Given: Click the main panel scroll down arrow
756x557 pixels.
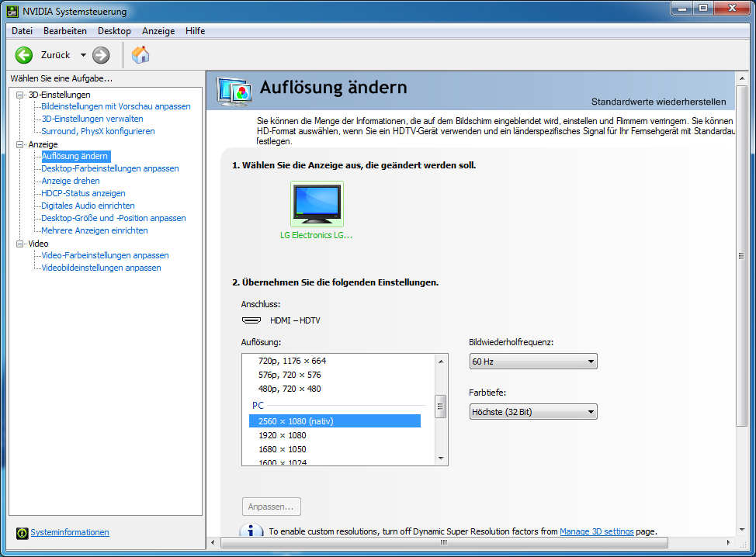Looking at the screenshot, I should pyautogui.click(x=741, y=530).
